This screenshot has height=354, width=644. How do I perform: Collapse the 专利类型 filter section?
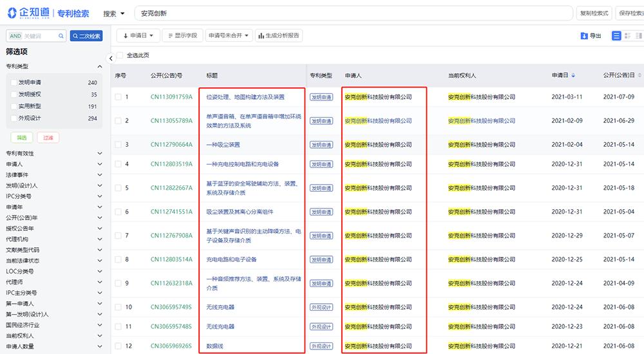point(100,66)
